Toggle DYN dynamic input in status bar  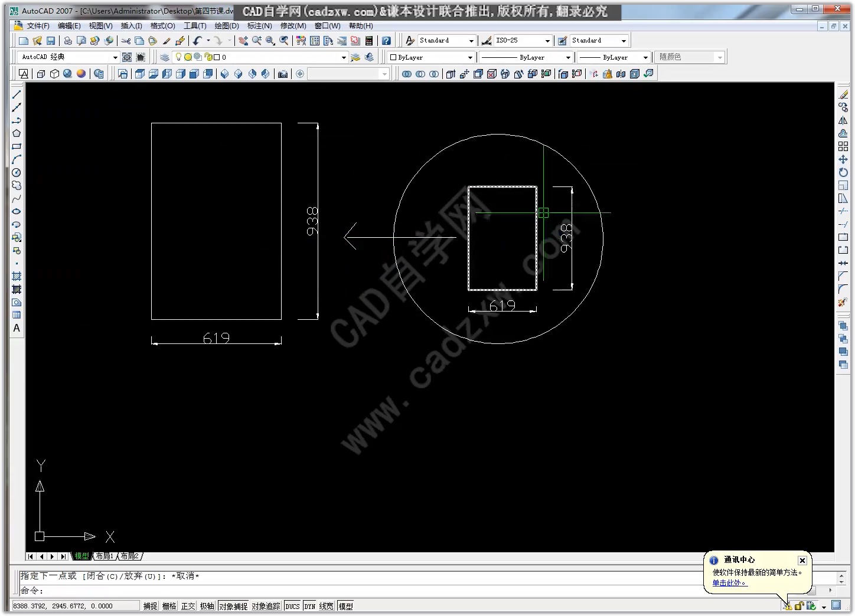310,606
